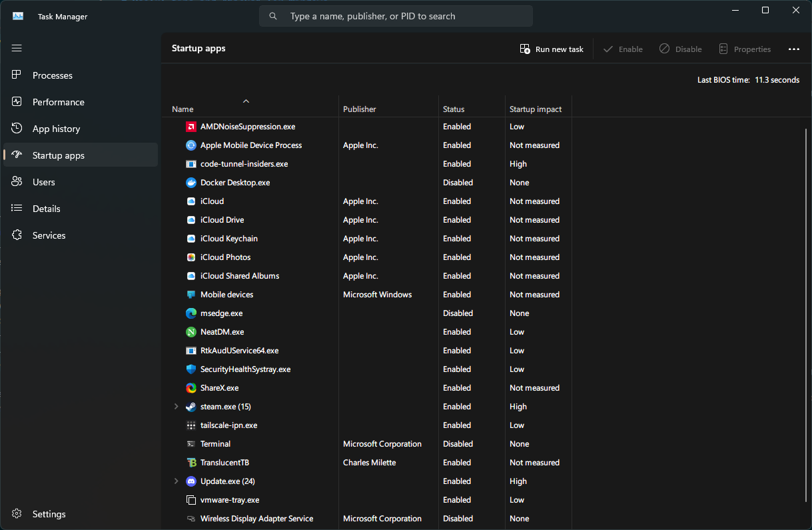Click the iCloud Drive row icon

pos(191,220)
